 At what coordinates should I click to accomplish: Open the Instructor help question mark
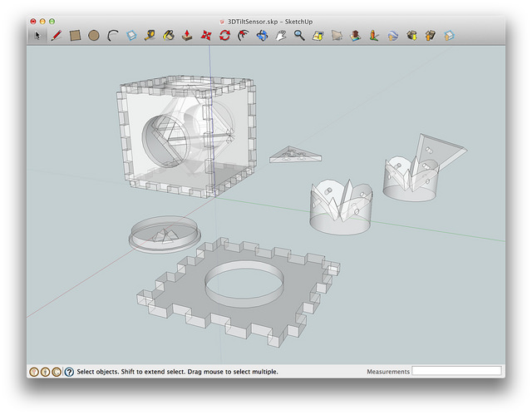(x=69, y=372)
